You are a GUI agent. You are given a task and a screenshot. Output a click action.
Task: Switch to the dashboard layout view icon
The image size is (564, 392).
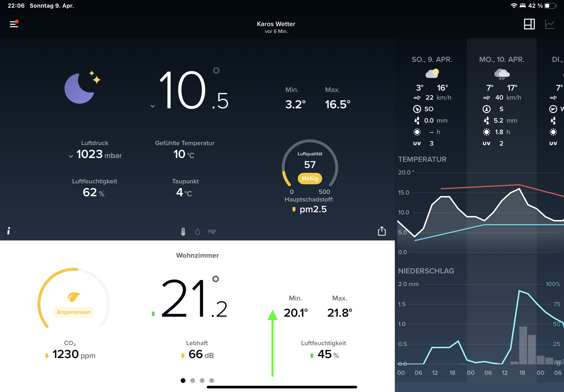(x=529, y=24)
